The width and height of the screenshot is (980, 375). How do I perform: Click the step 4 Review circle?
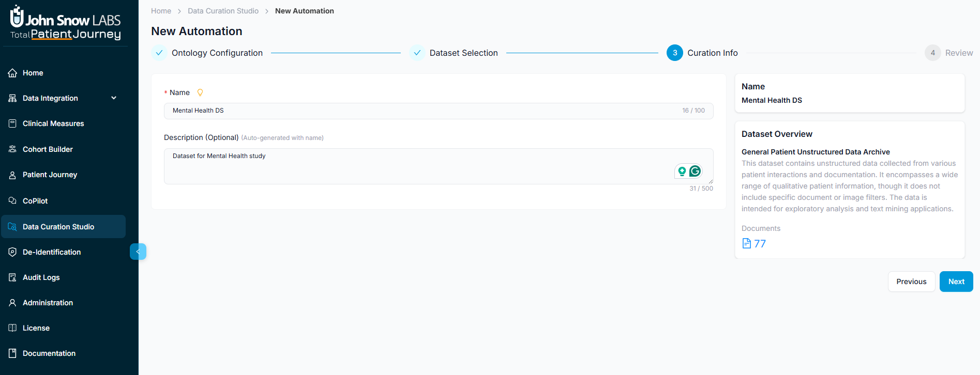pos(933,53)
